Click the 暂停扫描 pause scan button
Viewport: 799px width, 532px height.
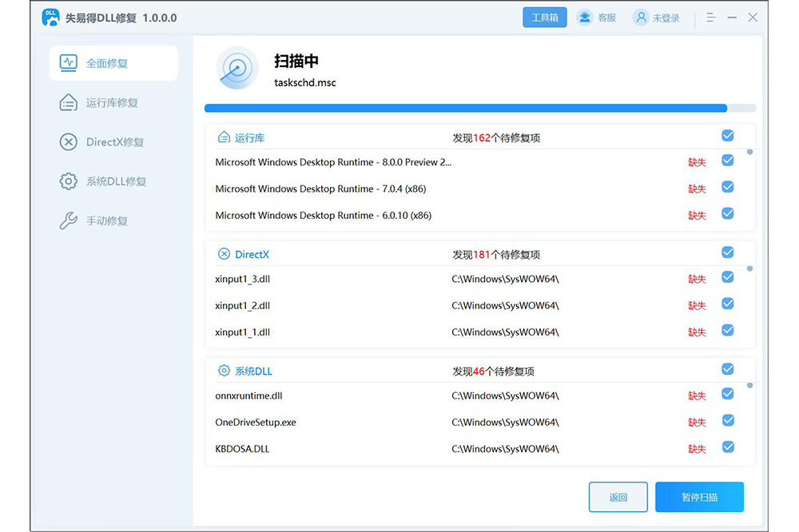699,497
